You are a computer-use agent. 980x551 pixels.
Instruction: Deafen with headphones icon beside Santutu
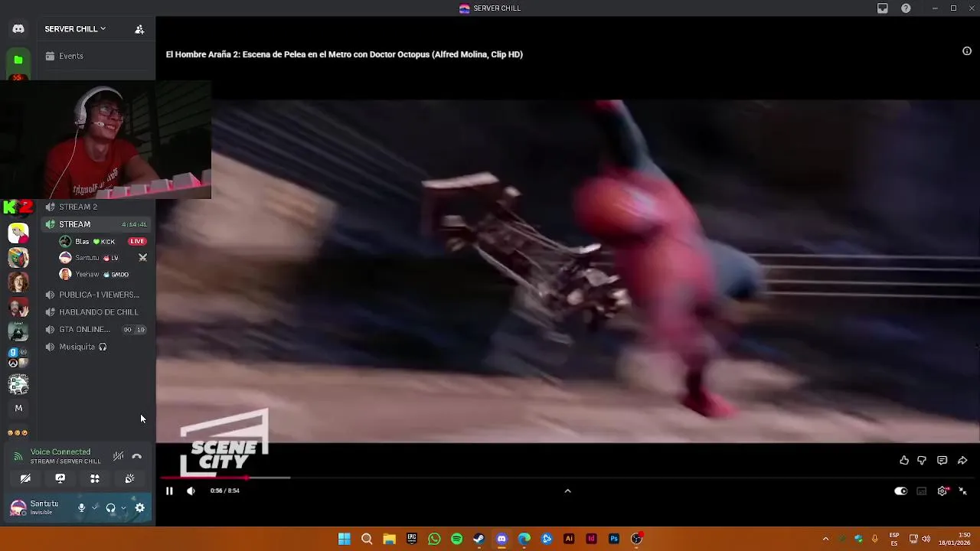(110, 507)
